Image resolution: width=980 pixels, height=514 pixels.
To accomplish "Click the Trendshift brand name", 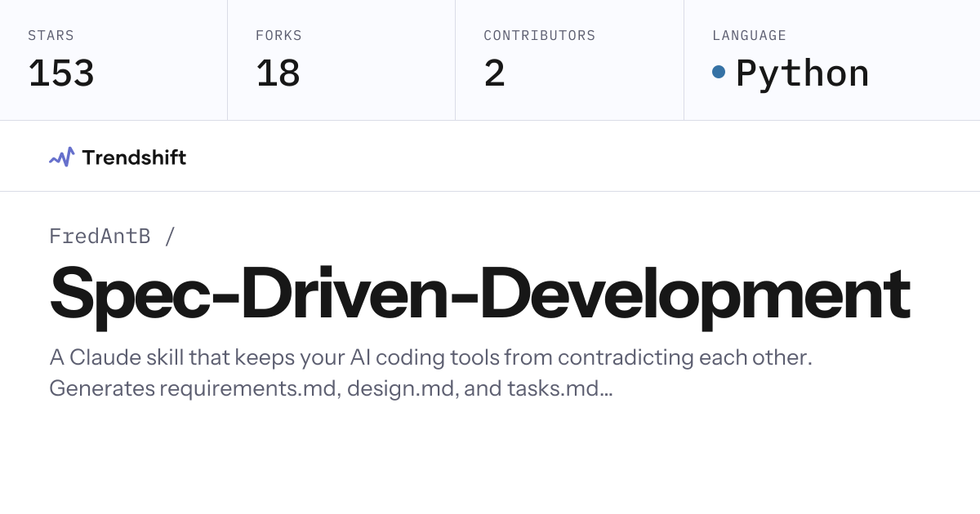I will click(x=134, y=157).
